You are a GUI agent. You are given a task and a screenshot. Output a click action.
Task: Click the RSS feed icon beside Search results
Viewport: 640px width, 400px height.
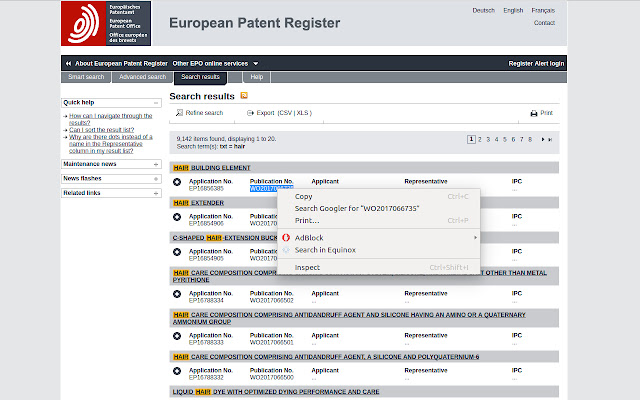(x=243, y=96)
